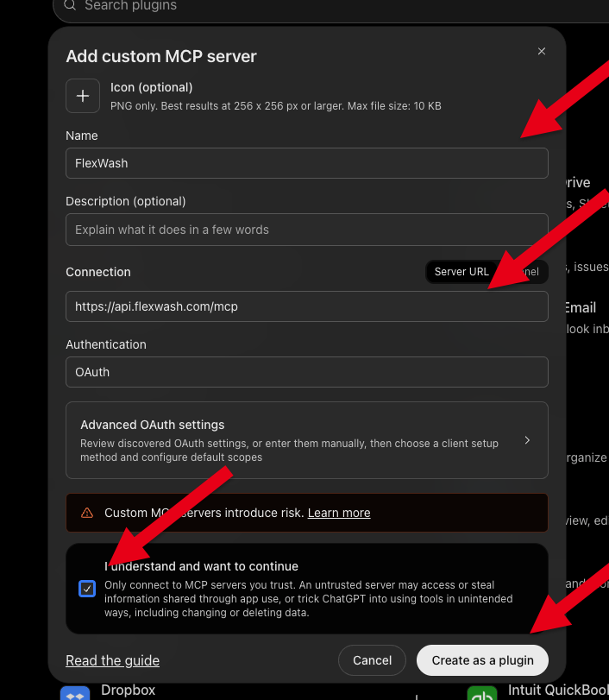Select the Server URL connection tab

pos(461,271)
